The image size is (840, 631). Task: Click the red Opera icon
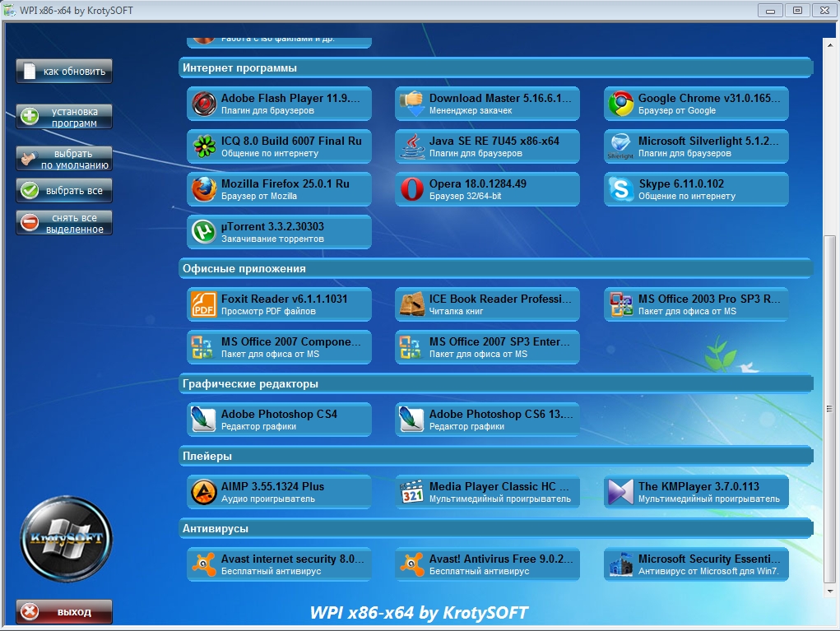412,189
